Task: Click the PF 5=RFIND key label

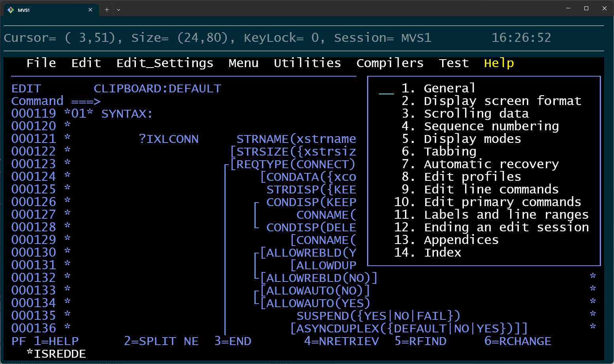Action: 420,341
